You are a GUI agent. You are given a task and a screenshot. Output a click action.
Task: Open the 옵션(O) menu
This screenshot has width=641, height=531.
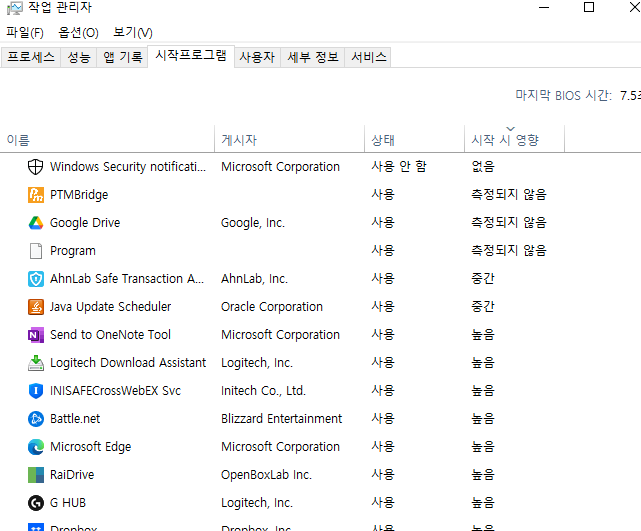78,32
